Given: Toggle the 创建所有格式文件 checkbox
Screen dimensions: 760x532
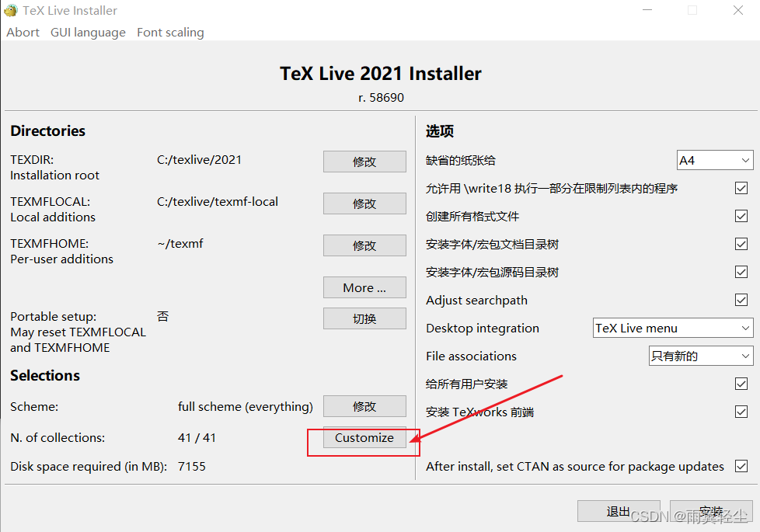Looking at the screenshot, I should click(x=741, y=216).
